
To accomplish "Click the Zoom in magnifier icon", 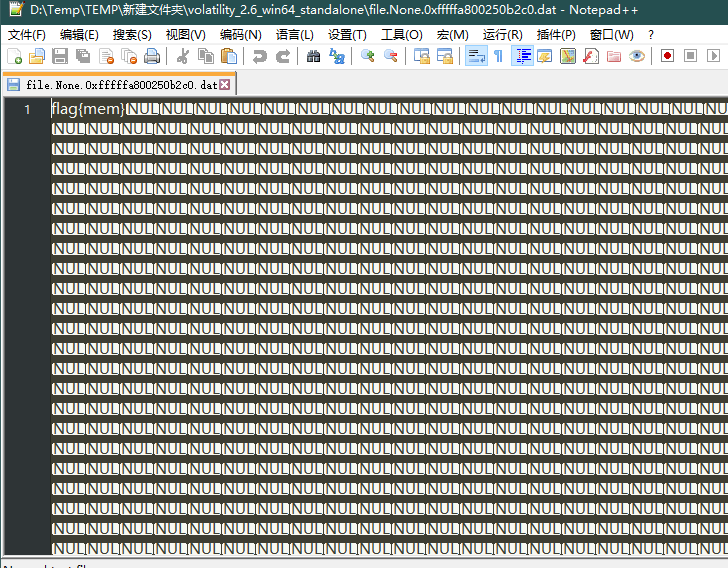I will coord(367,56).
